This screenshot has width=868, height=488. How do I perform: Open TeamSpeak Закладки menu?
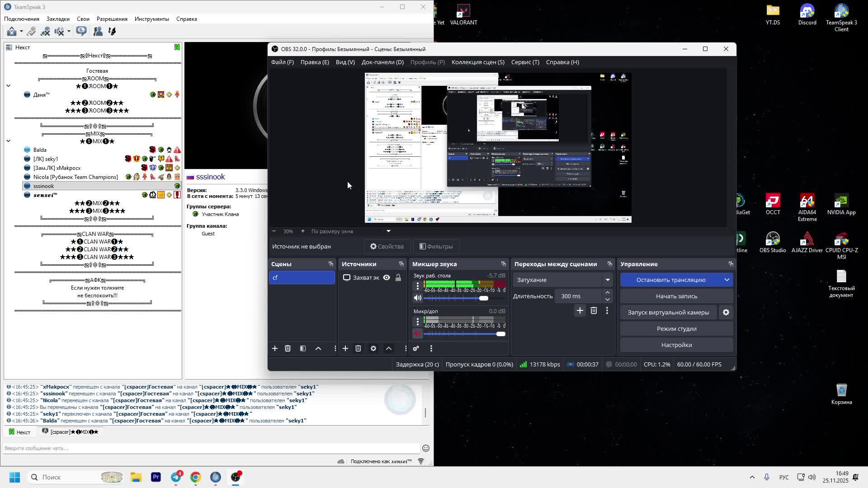(x=58, y=19)
